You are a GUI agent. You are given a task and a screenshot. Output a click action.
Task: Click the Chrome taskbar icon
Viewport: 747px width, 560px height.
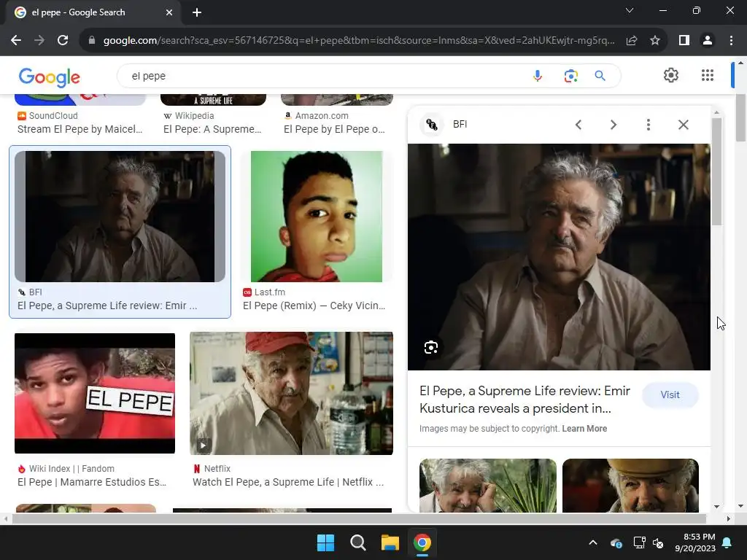[x=422, y=542]
